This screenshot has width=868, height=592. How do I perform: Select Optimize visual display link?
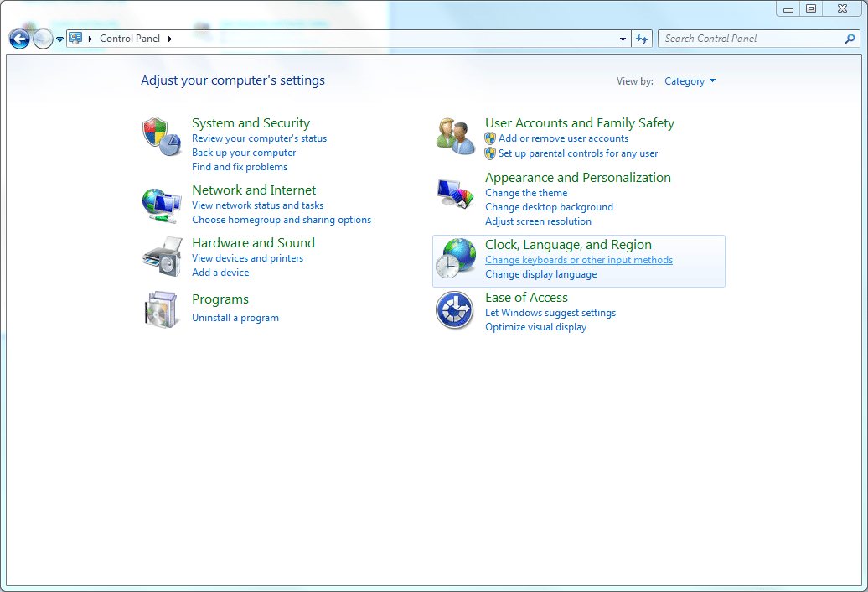(x=535, y=327)
